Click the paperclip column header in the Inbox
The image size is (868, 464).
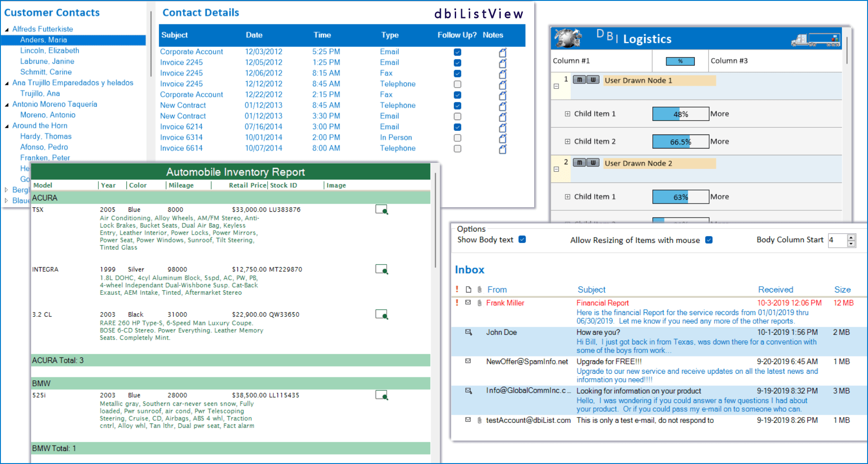point(479,289)
